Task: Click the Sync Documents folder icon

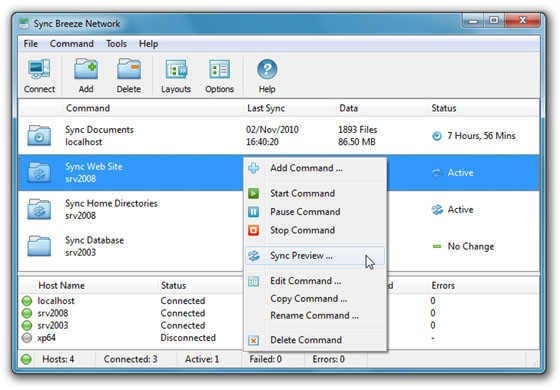Action: 39,135
